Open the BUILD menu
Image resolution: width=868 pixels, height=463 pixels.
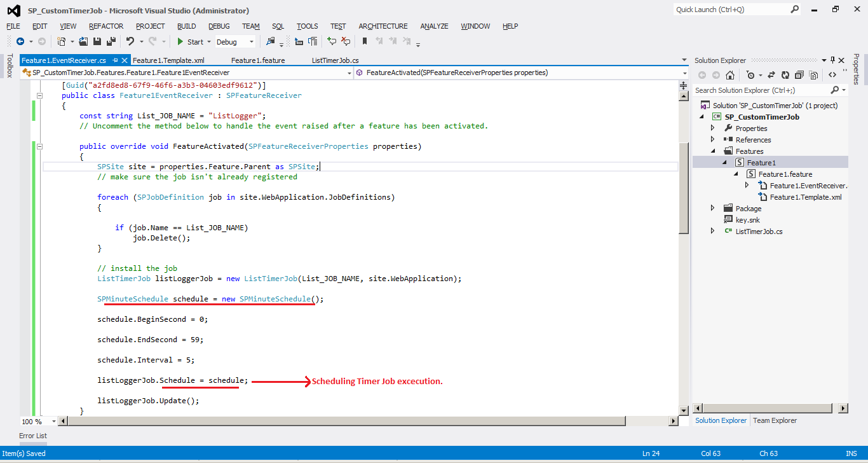click(186, 26)
